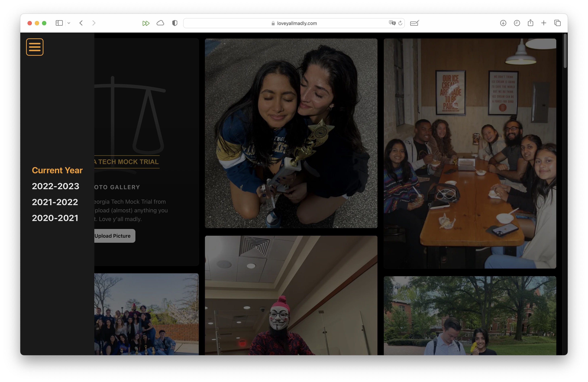588x382 pixels.
Task: Go back with the back arrow
Action: point(81,23)
